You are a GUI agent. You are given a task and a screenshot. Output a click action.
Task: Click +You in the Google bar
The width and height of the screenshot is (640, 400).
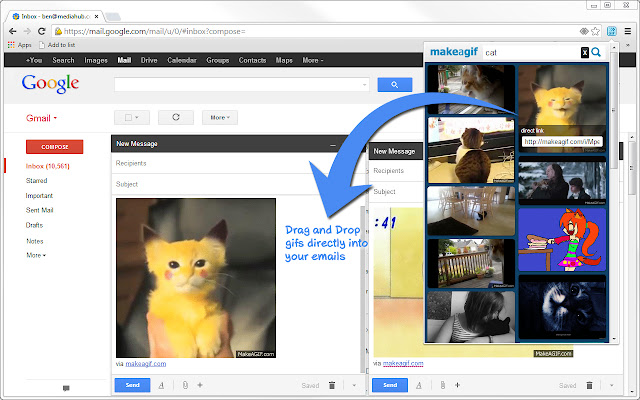(x=34, y=60)
